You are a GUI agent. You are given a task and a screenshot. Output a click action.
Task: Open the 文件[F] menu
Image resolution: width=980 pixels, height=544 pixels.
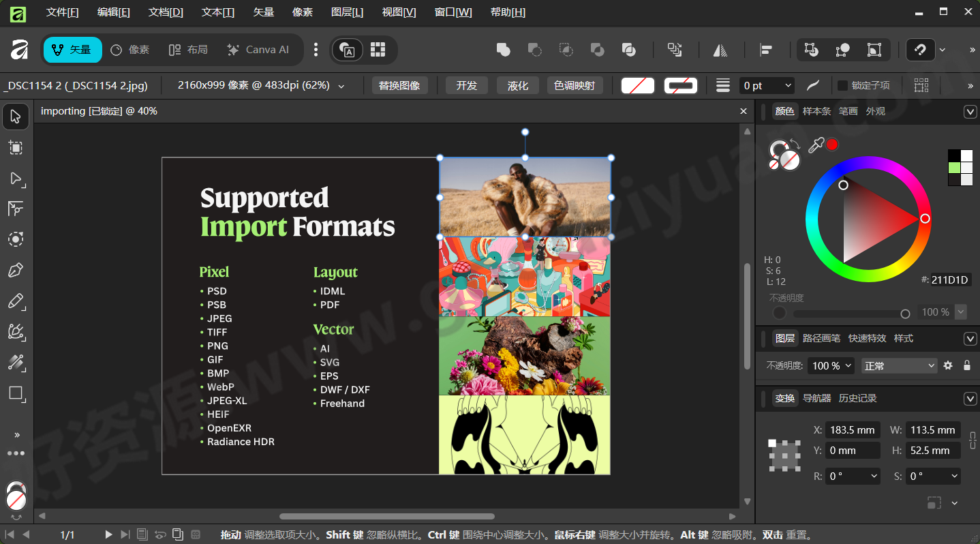(x=62, y=12)
